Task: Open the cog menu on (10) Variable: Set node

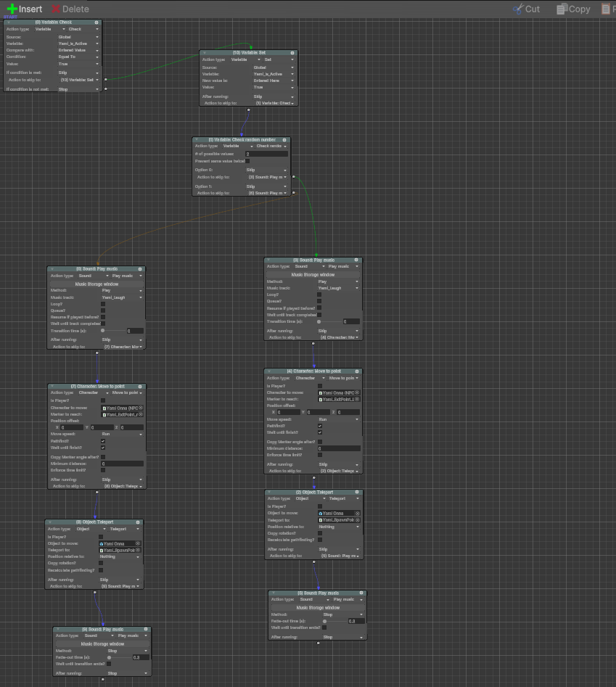Action: tap(292, 52)
